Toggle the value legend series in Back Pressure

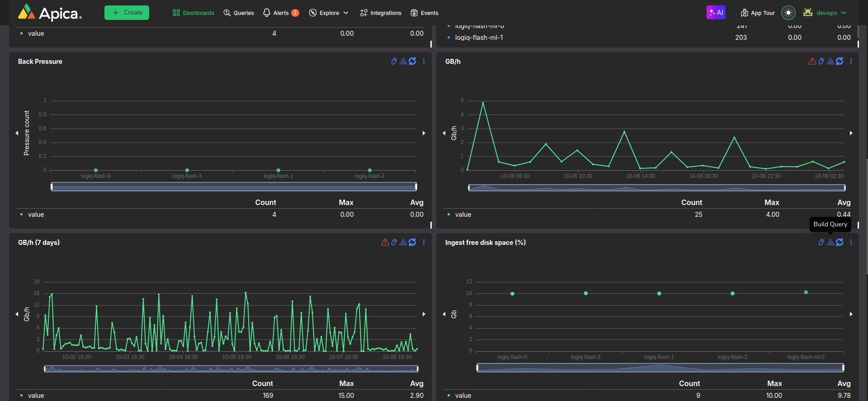click(x=36, y=215)
